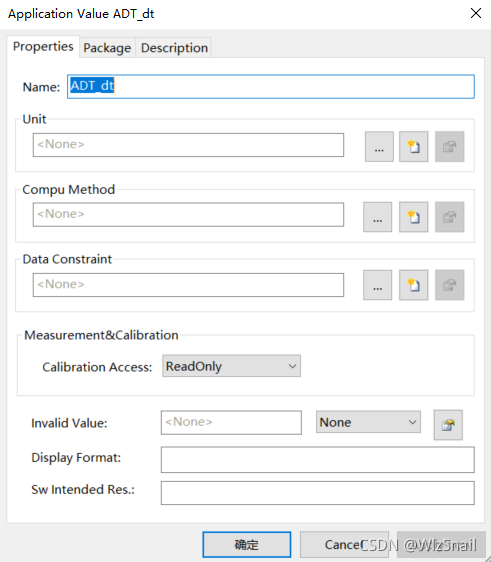Browse for a Data Constraint with the ellipsis button
The height and width of the screenshot is (562, 491).
point(377,285)
